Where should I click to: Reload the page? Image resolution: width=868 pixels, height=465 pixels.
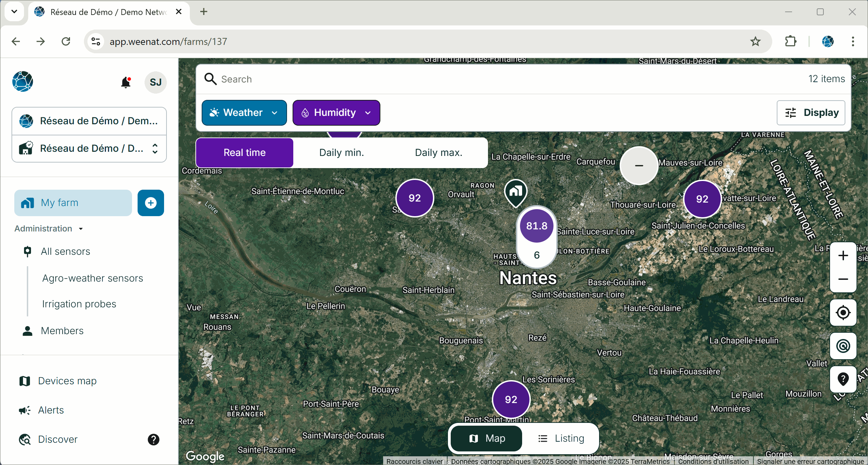coord(66,41)
